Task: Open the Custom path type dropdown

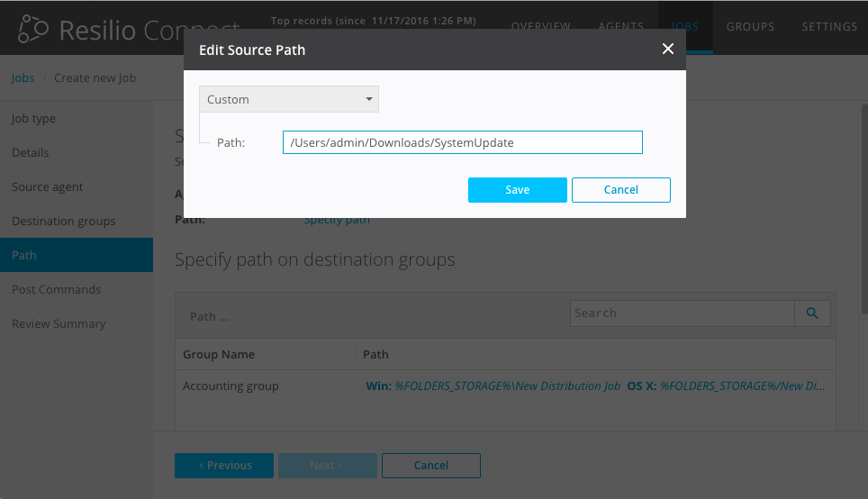Action: (289, 99)
